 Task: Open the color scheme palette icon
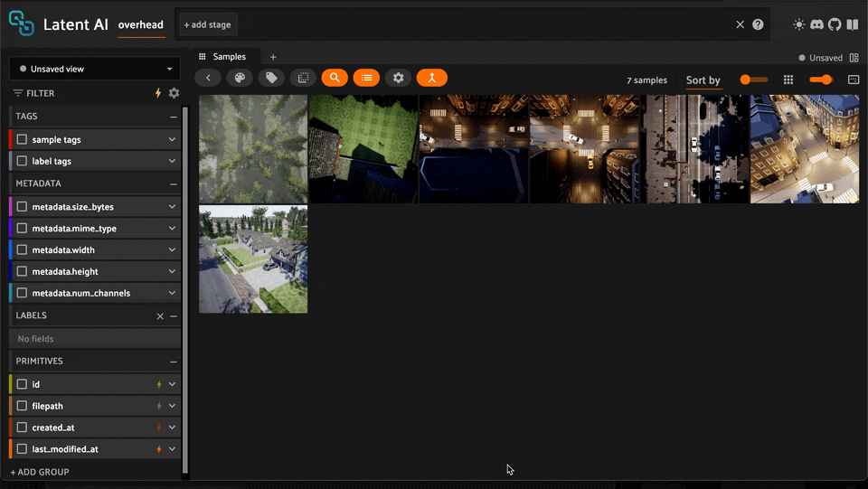click(240, 78)
